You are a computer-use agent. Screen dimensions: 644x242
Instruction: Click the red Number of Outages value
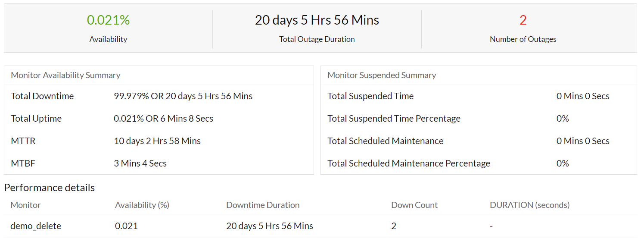point(523,20)
